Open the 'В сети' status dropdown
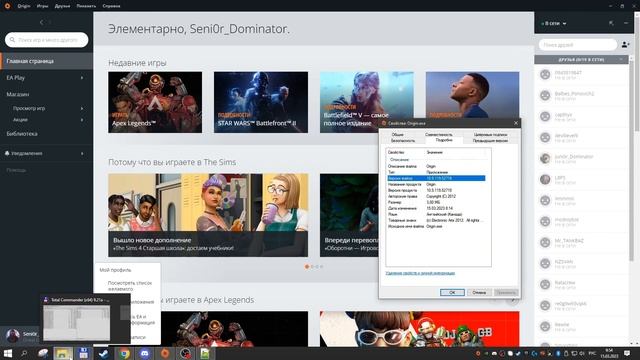The height and width of the screenshot is (360, 640). [554, 24]
